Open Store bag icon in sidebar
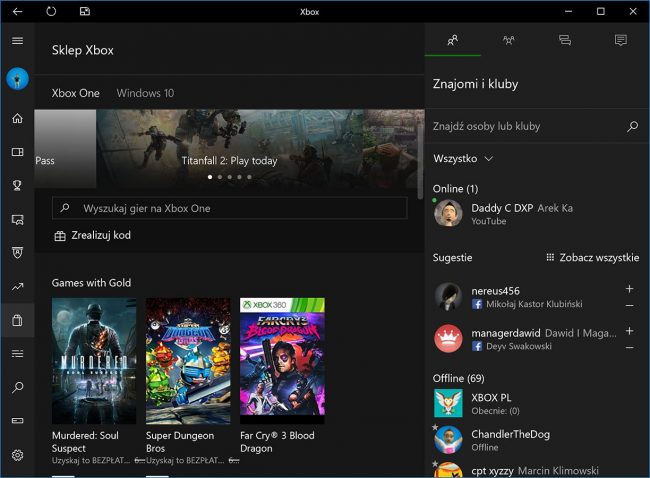 (17, 320)
